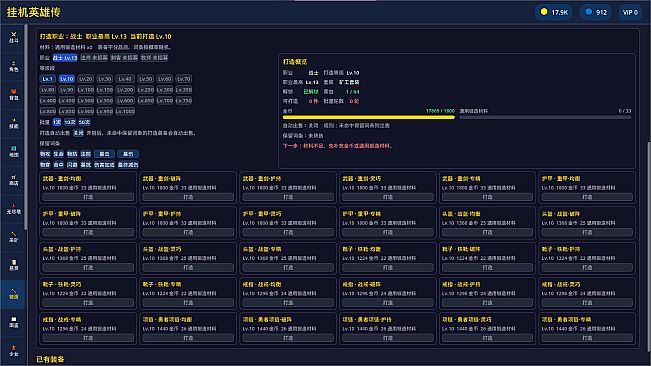Open the 采矿 mining sidebar icon
Image resolution: width=651 pixels, height=366 pixels.
[13, 237]
